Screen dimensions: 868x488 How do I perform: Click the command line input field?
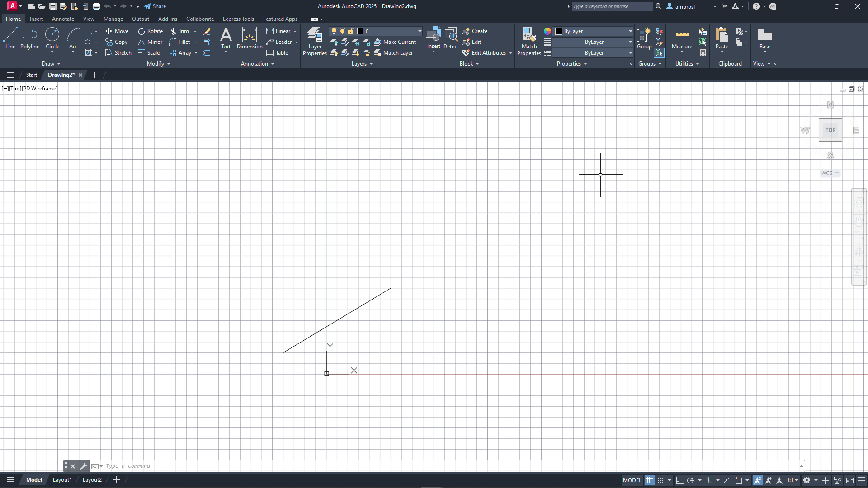[x=407, y=466]
